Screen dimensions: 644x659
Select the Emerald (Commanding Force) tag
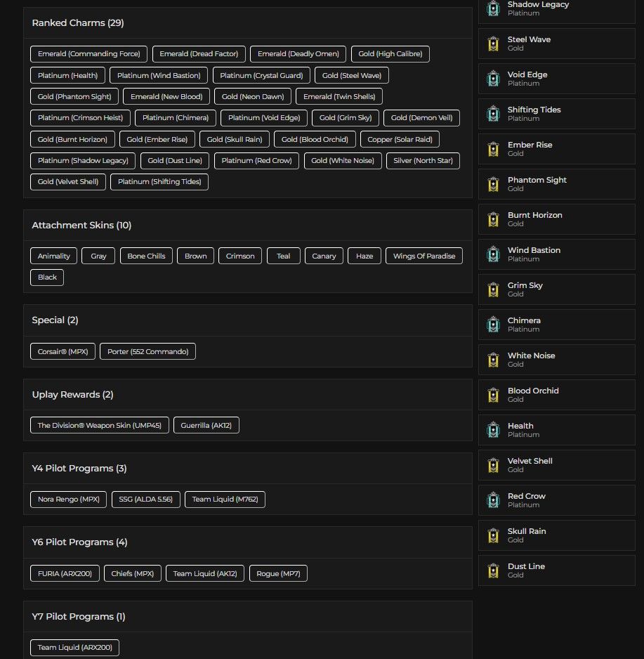click(88, 54)
